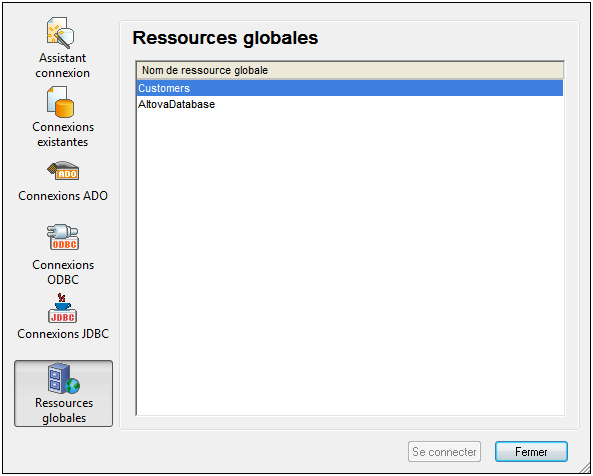
Task: Click the Nom de ressource globale column header
Action: tap(350, 70)
